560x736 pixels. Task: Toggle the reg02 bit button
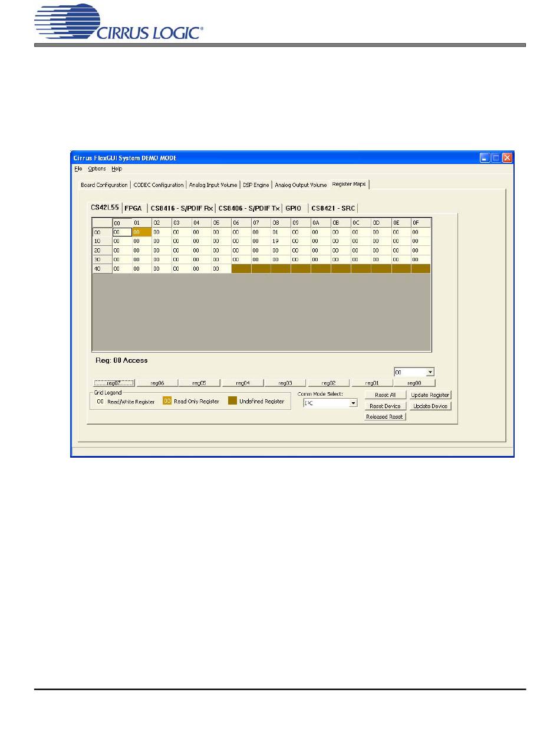[x=329, y=383]
